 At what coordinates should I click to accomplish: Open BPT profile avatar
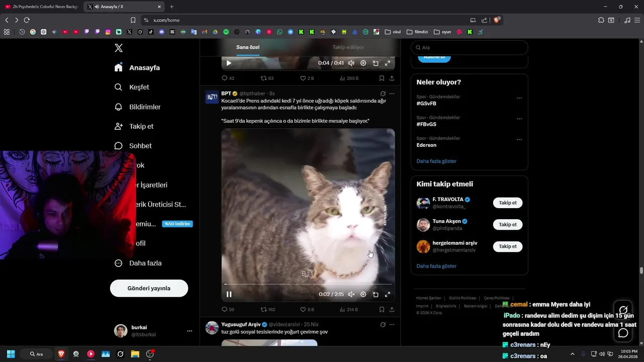point(212,97)
